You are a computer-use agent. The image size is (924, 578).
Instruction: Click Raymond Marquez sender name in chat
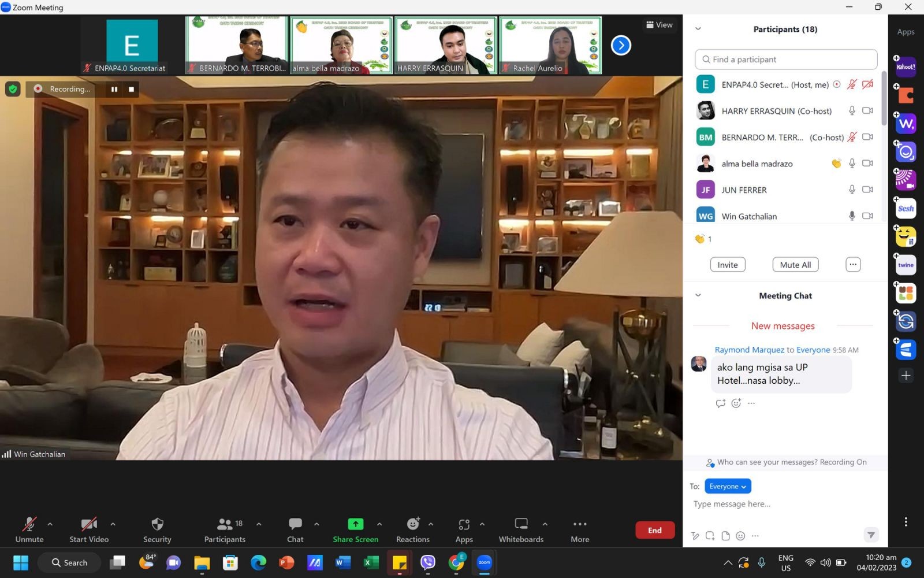750,350
